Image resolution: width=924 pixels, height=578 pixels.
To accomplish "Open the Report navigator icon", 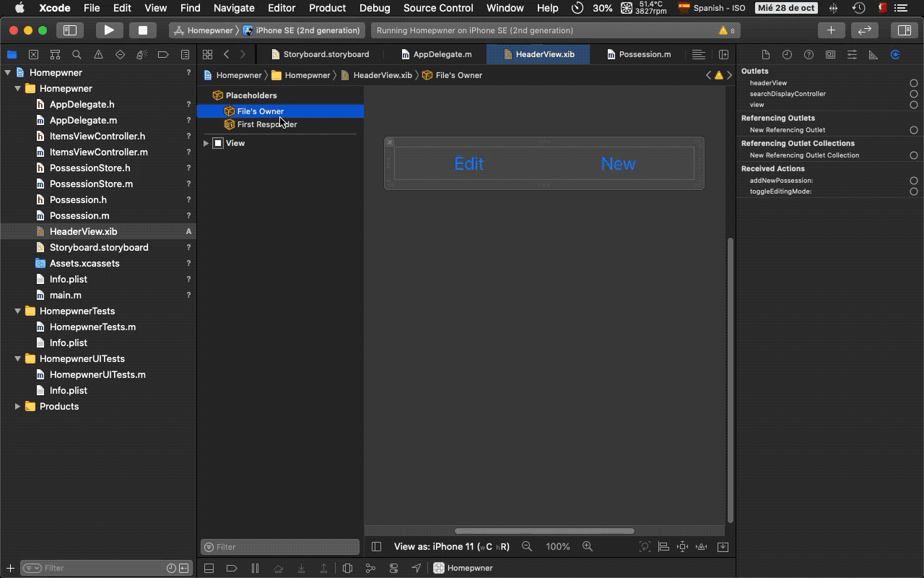I will click(x=185, y=55).
